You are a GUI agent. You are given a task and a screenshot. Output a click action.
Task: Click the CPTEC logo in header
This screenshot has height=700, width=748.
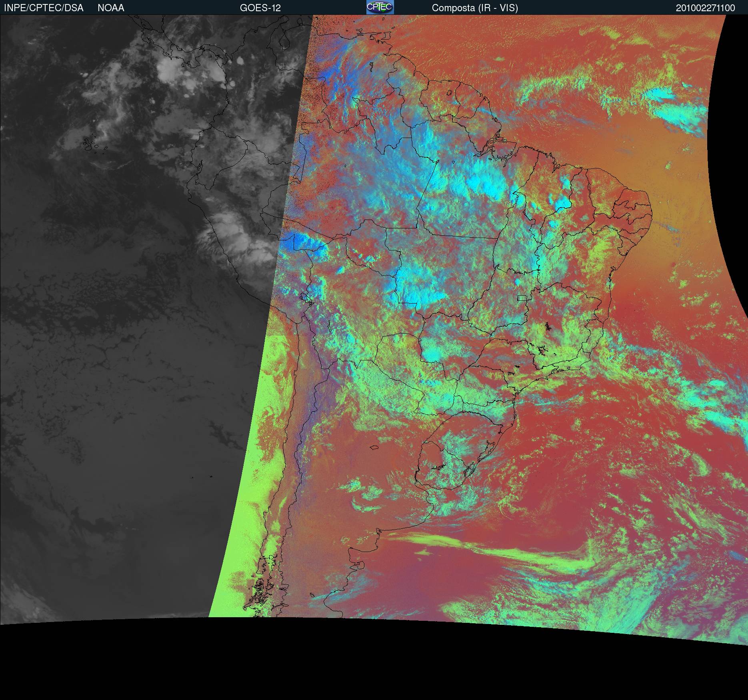tap(380, 7)
